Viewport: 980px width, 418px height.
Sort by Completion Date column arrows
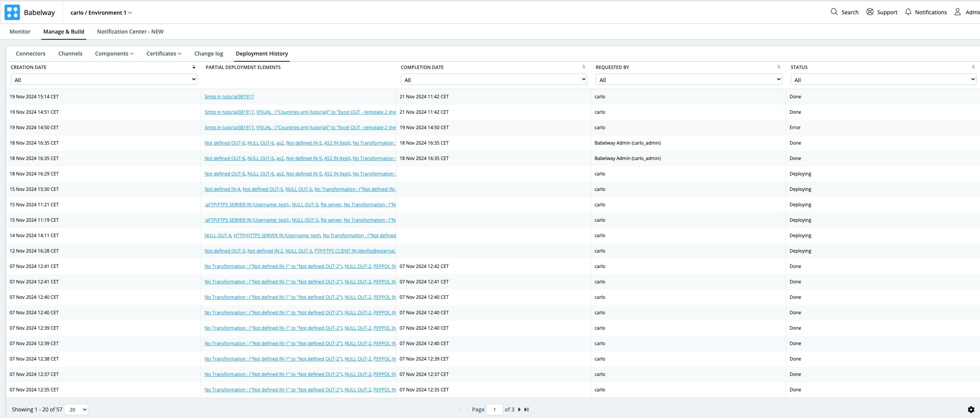(584, 67)
